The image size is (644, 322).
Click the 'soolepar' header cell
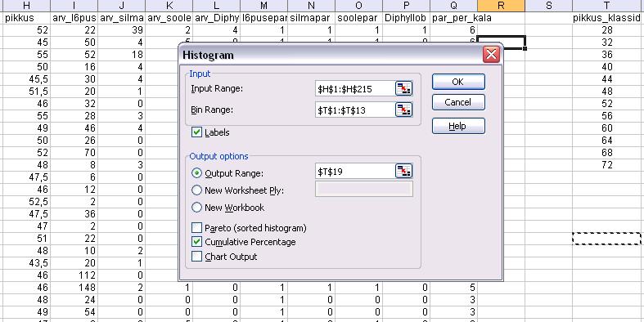pos(358,18)
